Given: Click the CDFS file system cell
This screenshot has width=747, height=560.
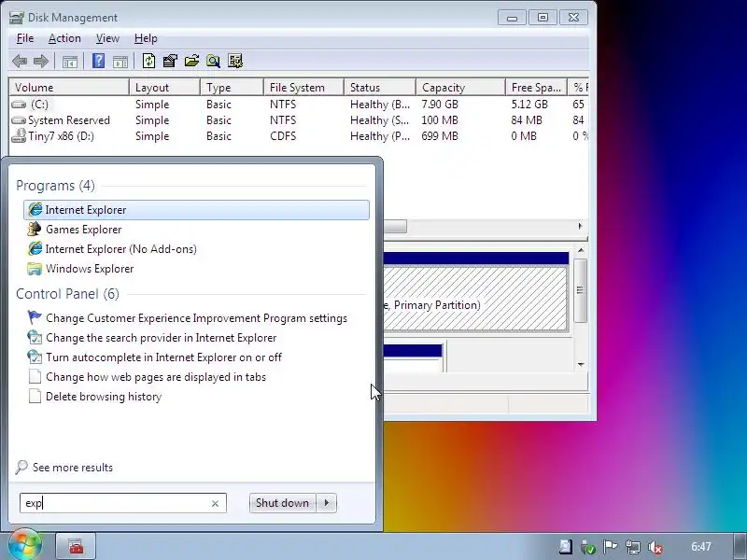Looking at the screenshot, I should coord(283,136).
